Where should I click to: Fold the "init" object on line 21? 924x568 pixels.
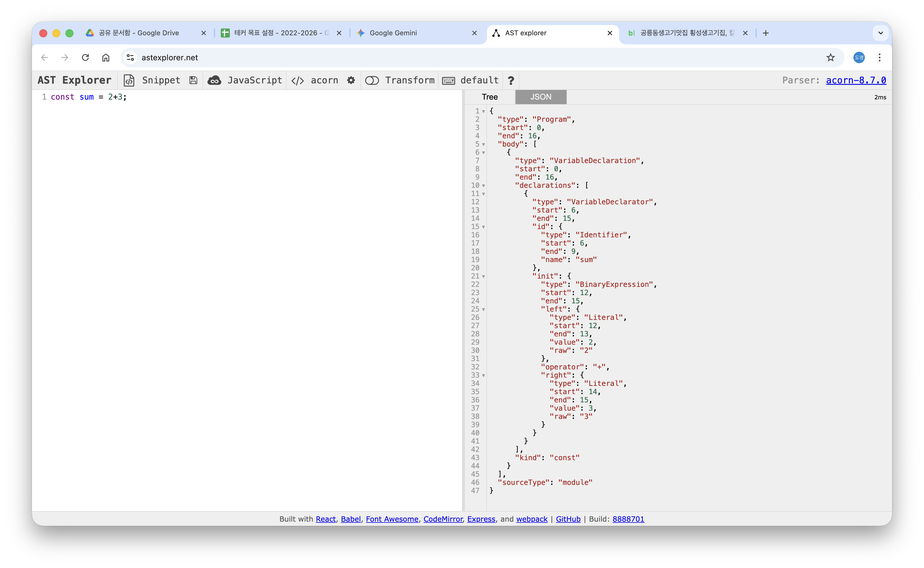[484, 277]
